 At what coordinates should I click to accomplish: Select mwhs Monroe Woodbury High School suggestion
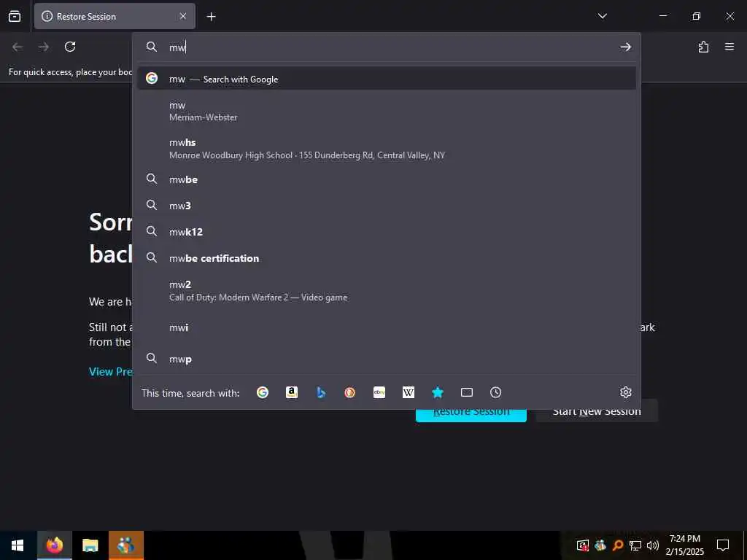pos(387,149)
